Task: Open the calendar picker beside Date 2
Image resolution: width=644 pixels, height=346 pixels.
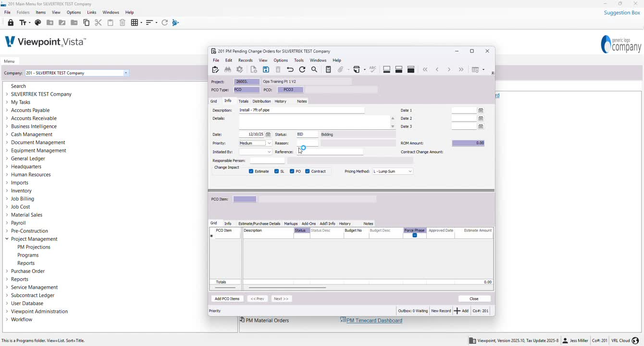Action: tap(481, 118)
